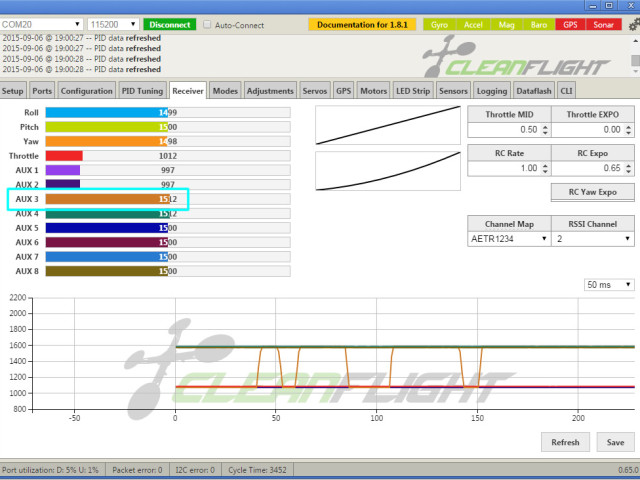Adjust the Throttle EXPO stepper arrows
Viewport: 640px width, 480px height.
pos(629,130)
